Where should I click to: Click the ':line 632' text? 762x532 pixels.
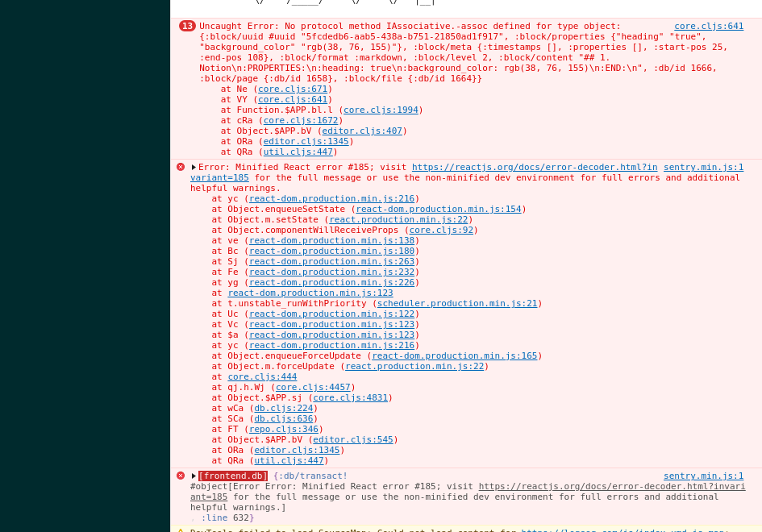[x=227, y=518]
